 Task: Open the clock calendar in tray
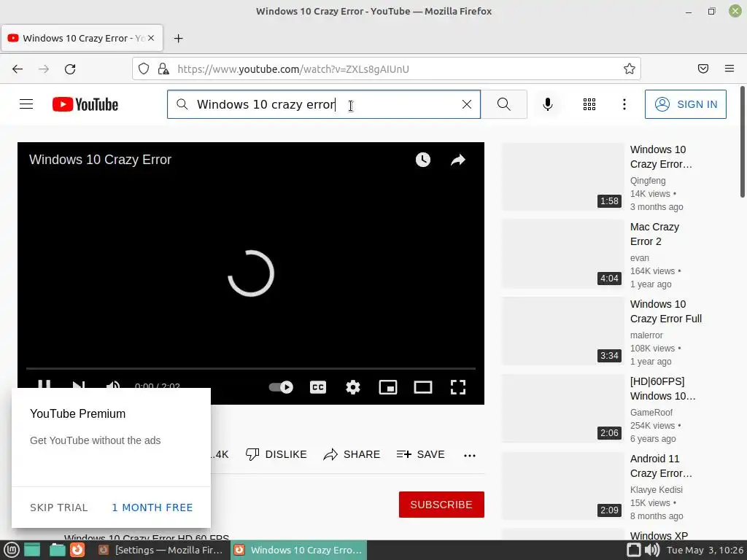pyautogui.click(x=705, y=550)
